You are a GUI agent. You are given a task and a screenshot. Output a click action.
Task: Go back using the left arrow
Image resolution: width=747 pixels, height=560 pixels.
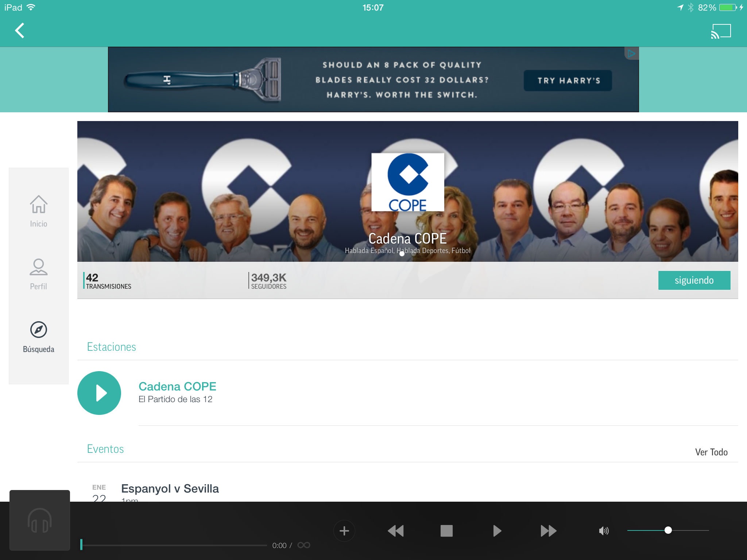coord(20,31)
